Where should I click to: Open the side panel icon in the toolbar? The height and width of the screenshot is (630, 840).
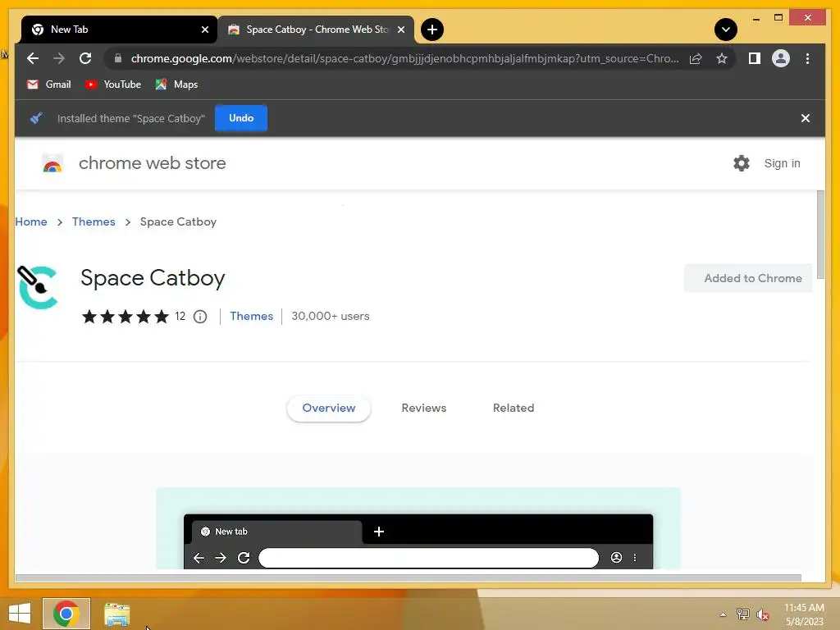coord(755,58)
